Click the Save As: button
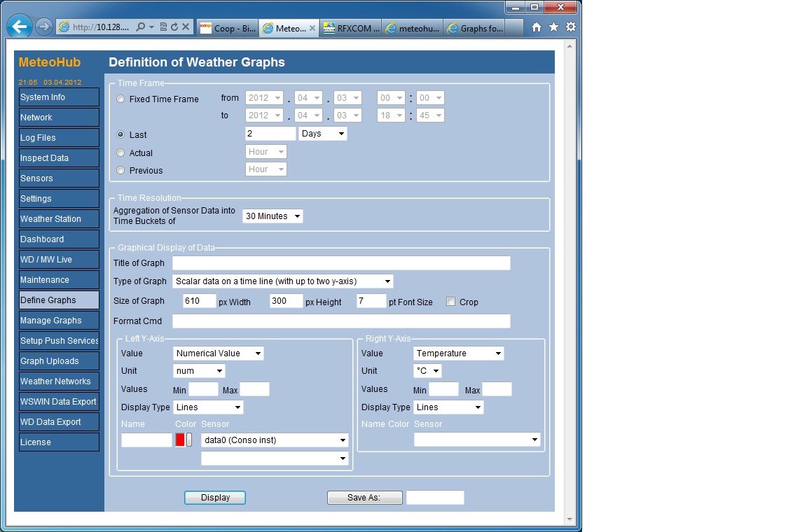 364,498
